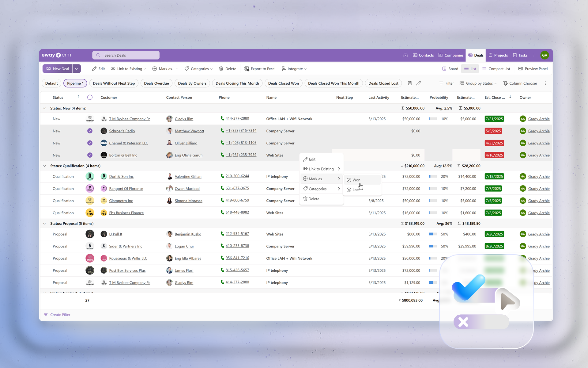Click the Est. Close sort arrow

pos(510,97)
